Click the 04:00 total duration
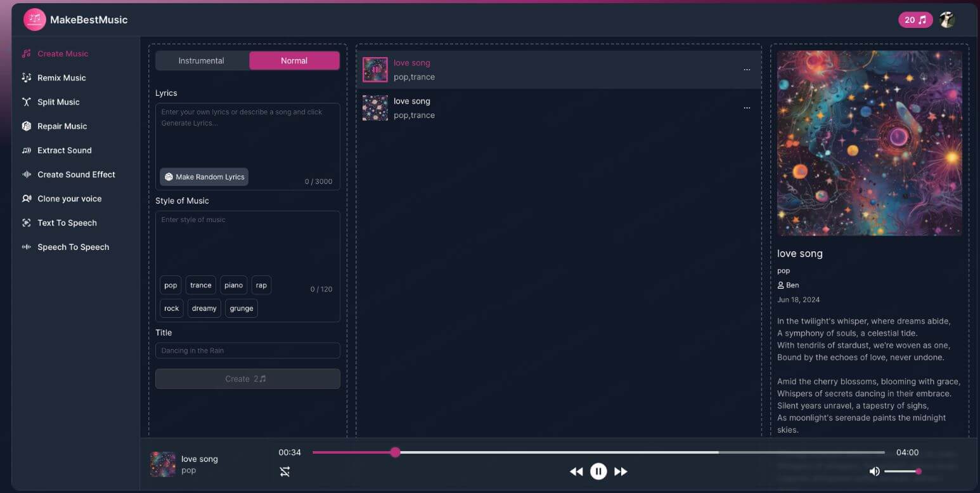This screenshot has height=493, width=980. [907, 452]
